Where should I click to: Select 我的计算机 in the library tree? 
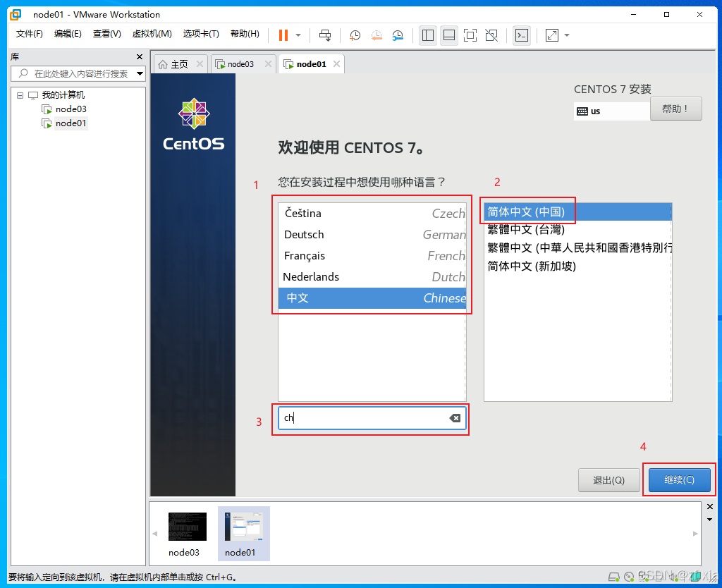pyautogui.click(x=63, y=95)
